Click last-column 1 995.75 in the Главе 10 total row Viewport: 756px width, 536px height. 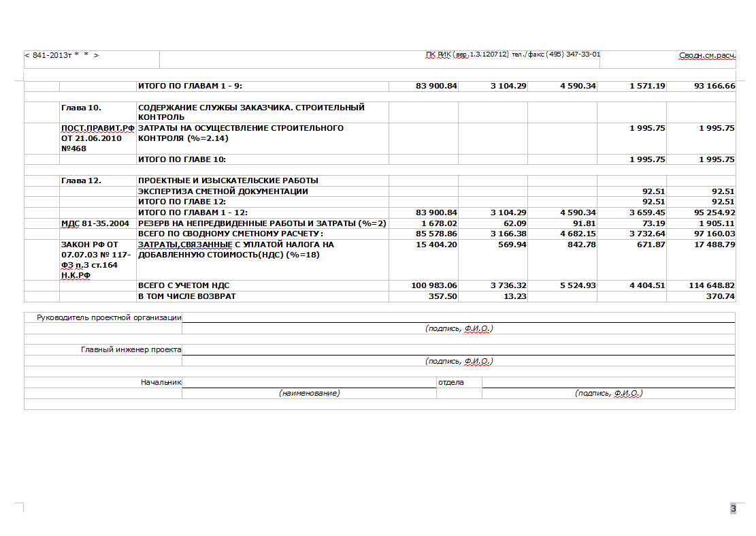pyautogui.click(x=717, y=159)
